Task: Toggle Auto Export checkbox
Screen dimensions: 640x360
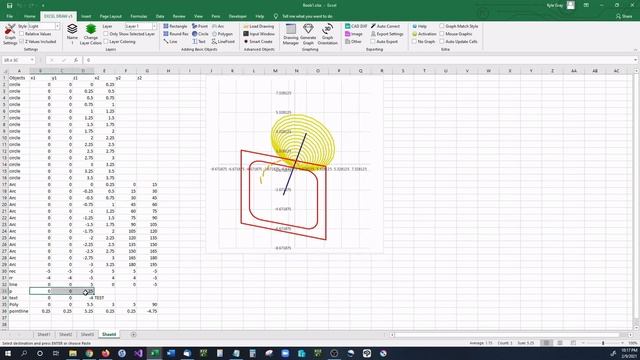Action: (x=373, y=42)
